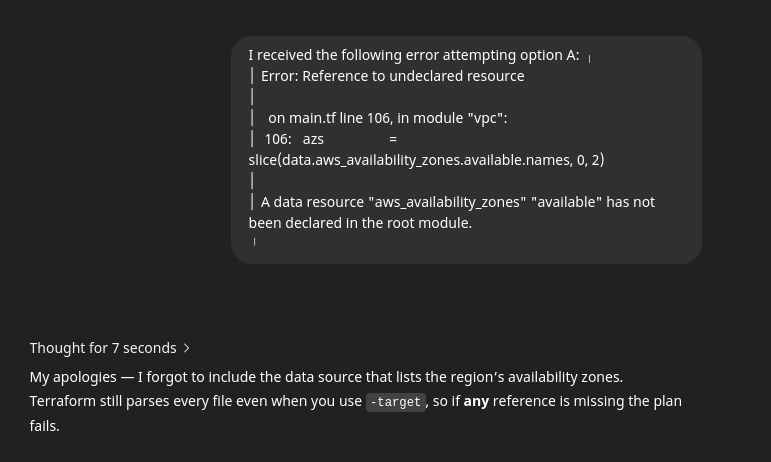Expand the 'Thought for 7 seconds' section
The image size is (771, 462).
coord(110,348)
